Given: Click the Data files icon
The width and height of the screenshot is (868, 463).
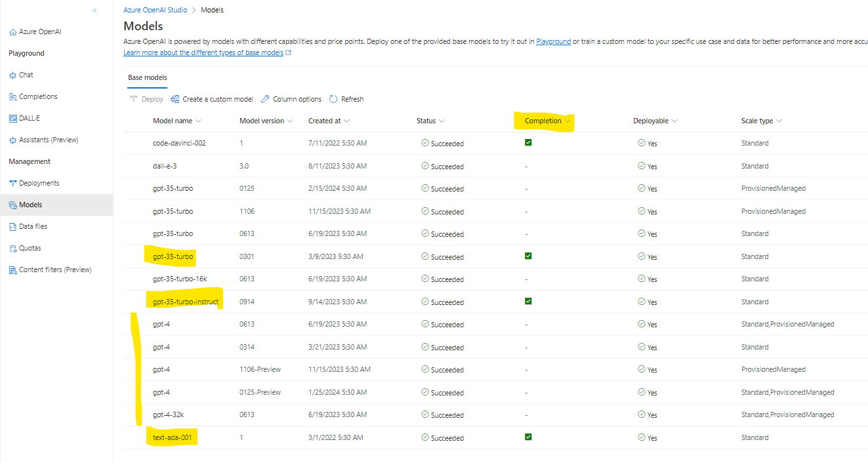Looking at the screenshot, I should [12, 227].
